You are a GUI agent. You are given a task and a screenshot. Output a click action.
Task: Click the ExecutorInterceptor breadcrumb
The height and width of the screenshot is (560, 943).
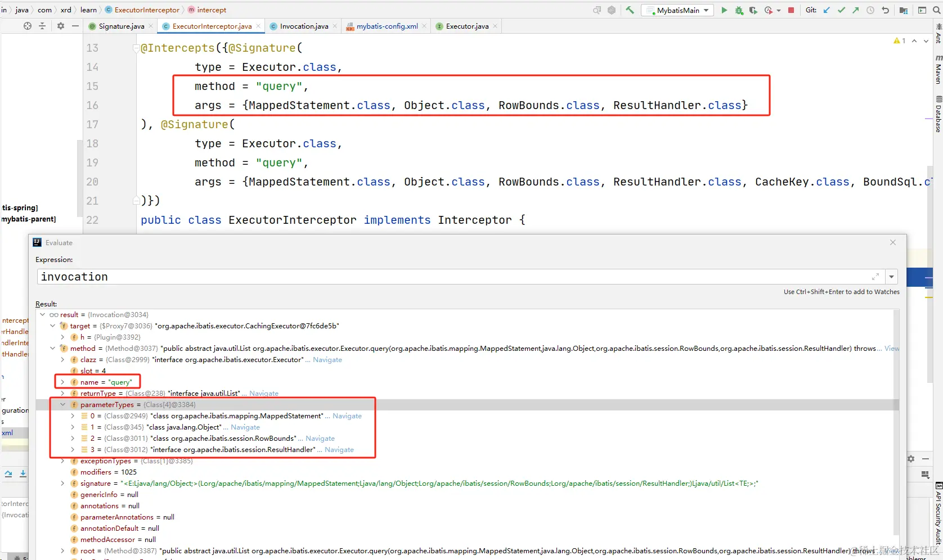click(x=142, y=10)
